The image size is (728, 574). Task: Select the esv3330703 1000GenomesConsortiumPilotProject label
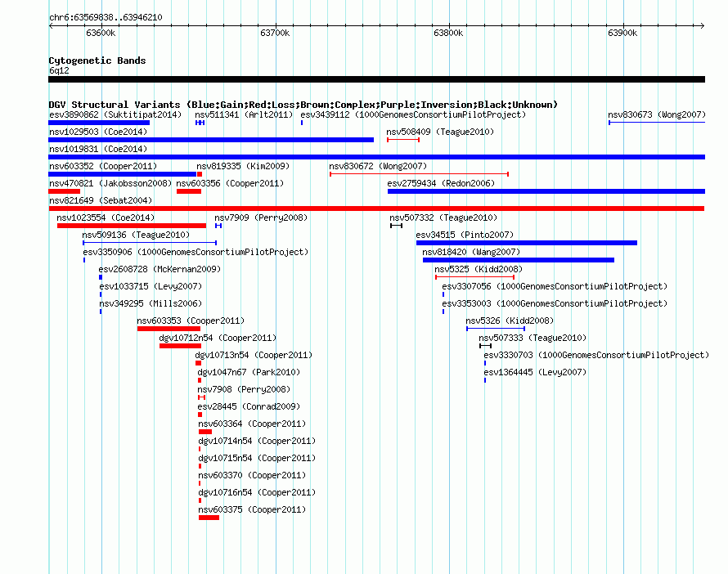click(596, 355)
